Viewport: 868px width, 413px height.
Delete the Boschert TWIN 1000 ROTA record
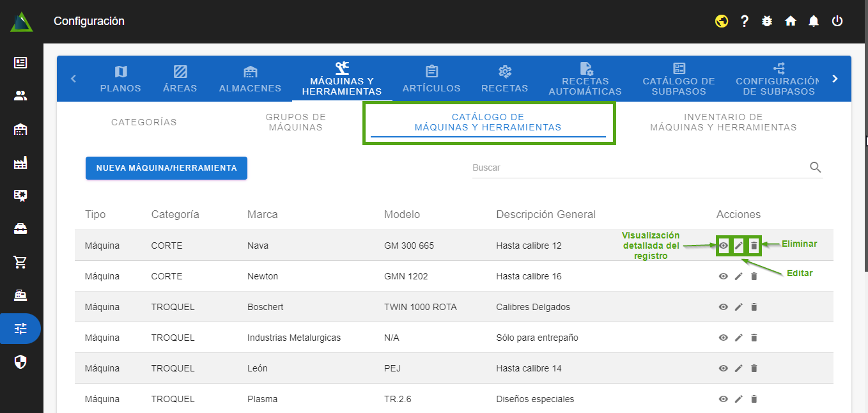754,307
